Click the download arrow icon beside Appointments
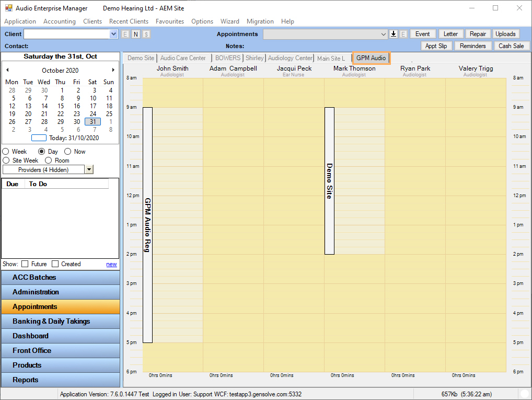The height and width of the screenshot is (400, 532). click(393, 34)
